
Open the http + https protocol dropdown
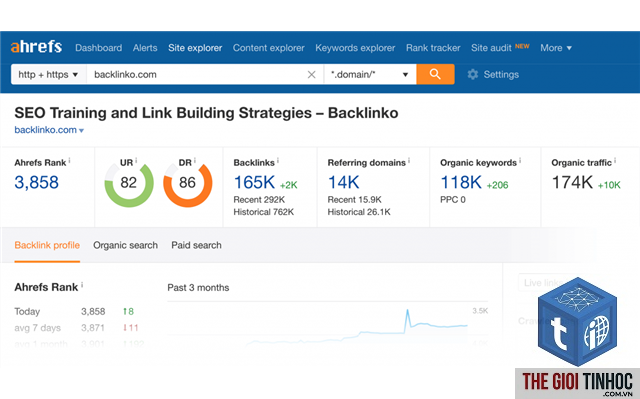click(x=49, y=75)
